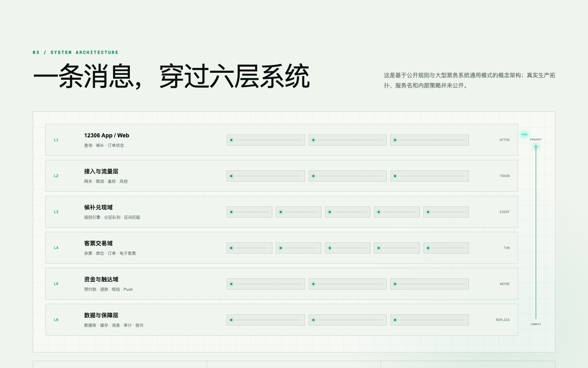Click the last component chip in EVENT row

coord(446,212)
